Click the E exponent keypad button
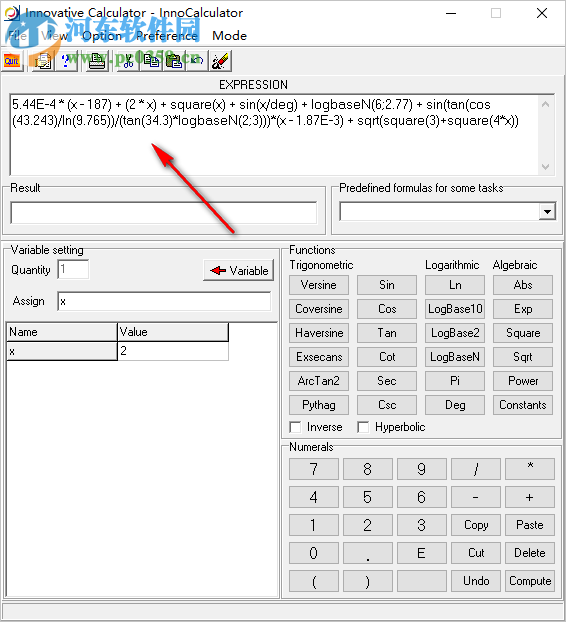The image size is (566, 622). (x=422, y=553)
